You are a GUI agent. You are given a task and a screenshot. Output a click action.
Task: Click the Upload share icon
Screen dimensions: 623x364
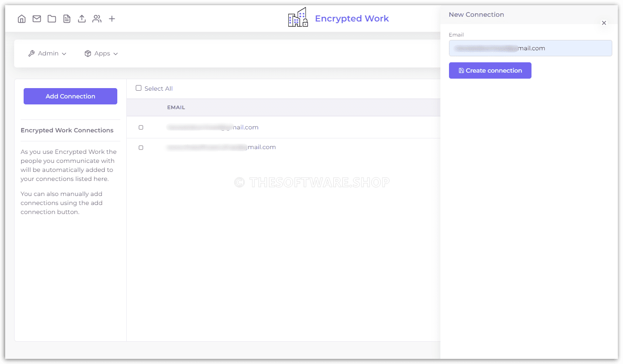pos(82,19)
